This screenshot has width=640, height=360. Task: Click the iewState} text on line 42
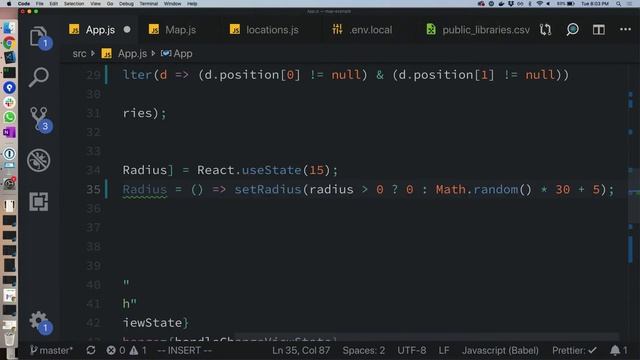point(156,323)
